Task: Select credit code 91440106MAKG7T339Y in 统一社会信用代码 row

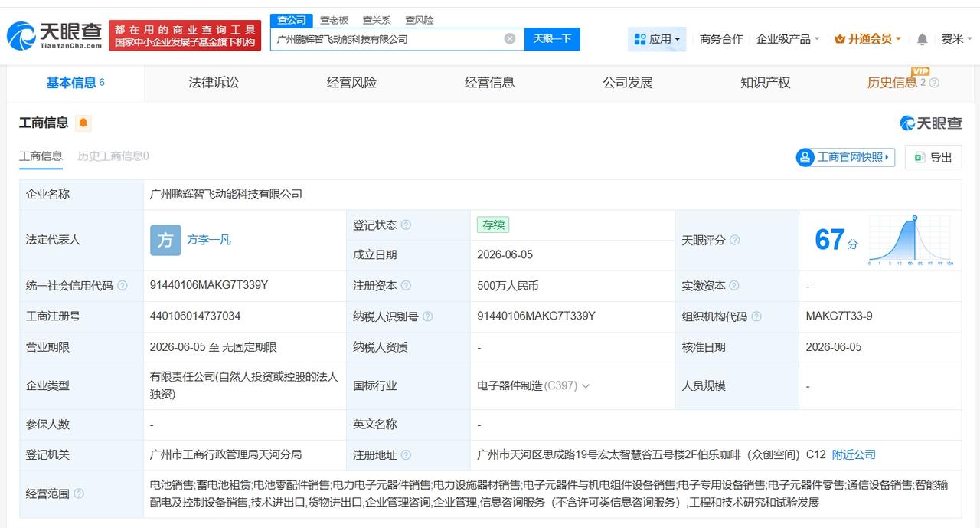Action: pyautogui.click(x=209, y=286)
